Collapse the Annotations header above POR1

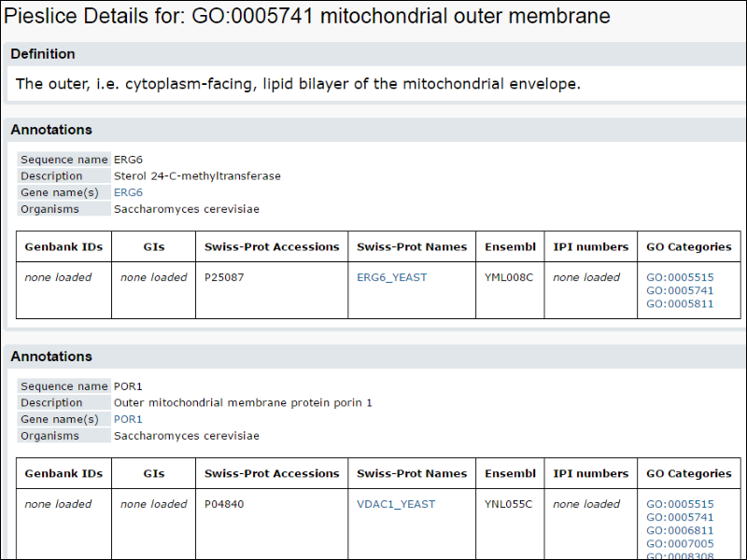pos(51,357)
